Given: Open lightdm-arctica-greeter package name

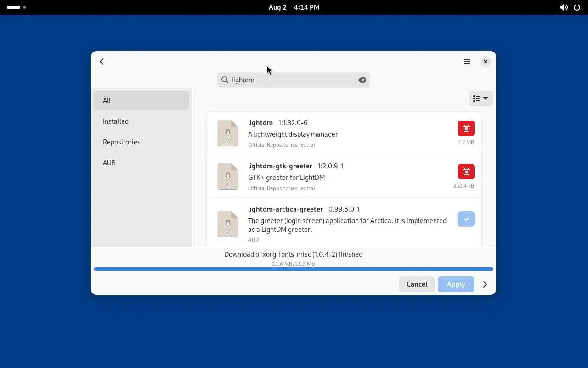Looking at the screenshot, I should click(x=285, y=209).
